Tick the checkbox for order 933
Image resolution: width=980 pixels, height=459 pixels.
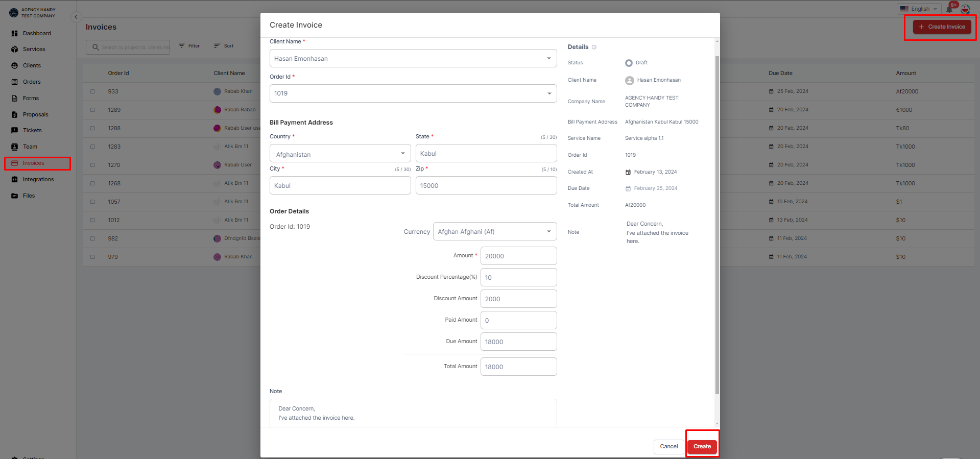pos(92,92)
